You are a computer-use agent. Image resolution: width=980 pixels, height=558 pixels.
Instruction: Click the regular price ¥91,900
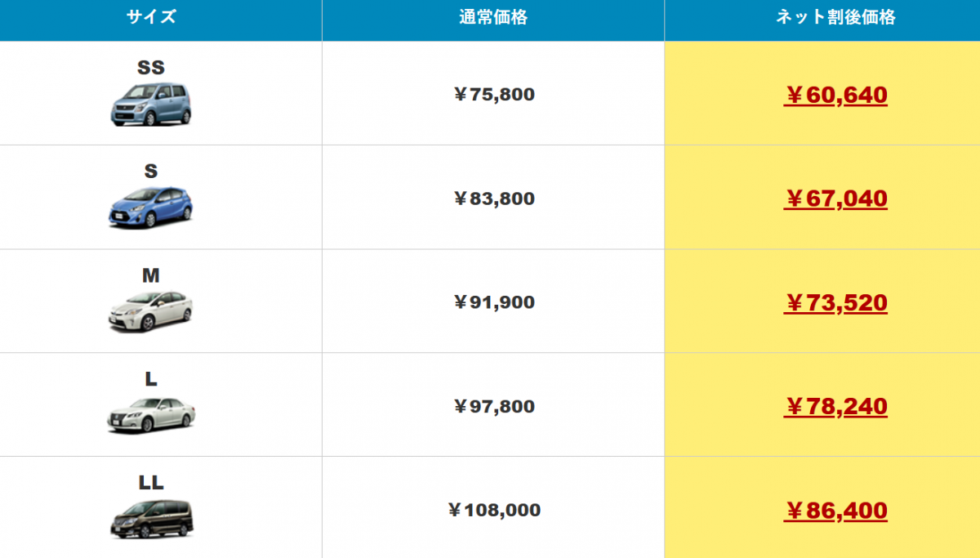pyautogui.click(x=493, y=302)
